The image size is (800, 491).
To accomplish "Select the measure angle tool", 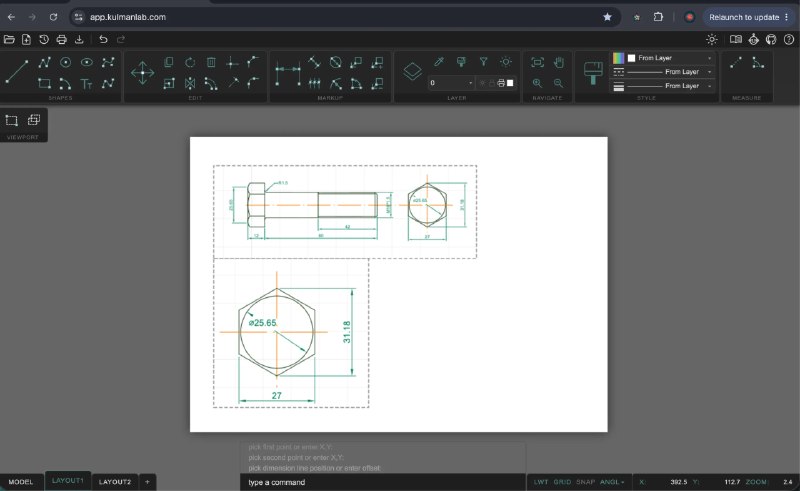I will click(758, 62).
